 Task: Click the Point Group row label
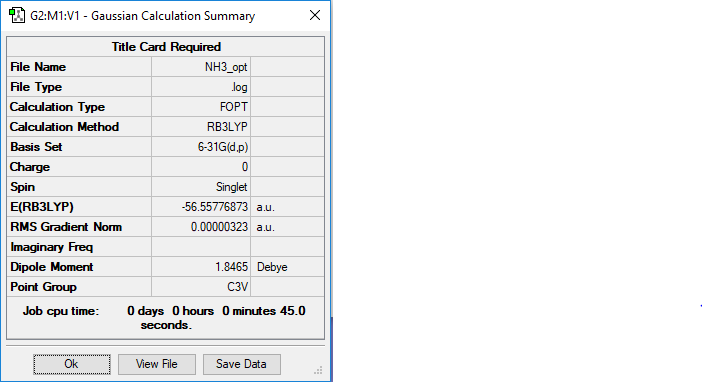43,287
